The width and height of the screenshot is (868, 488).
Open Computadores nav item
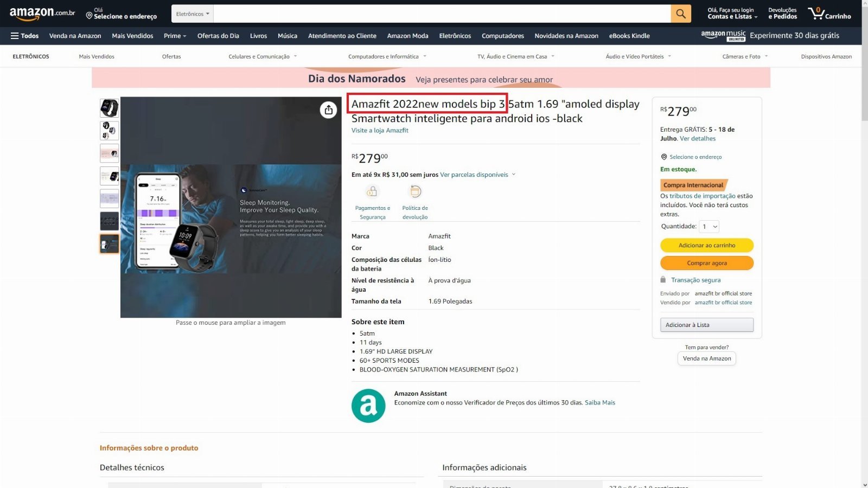pos(503,36)
